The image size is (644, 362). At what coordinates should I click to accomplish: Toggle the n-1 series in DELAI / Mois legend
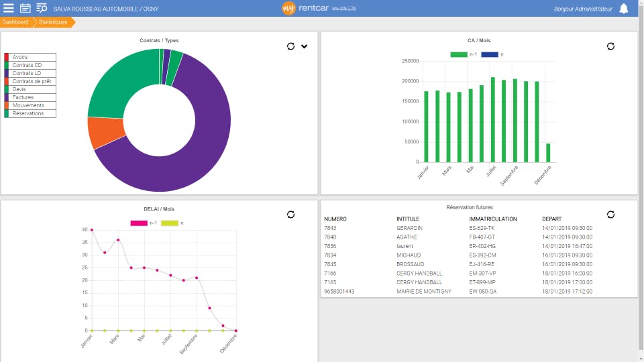coord(144,223)
